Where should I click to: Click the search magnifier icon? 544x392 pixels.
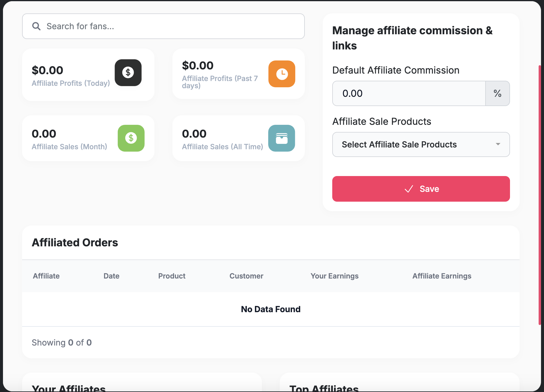point(36,26)
